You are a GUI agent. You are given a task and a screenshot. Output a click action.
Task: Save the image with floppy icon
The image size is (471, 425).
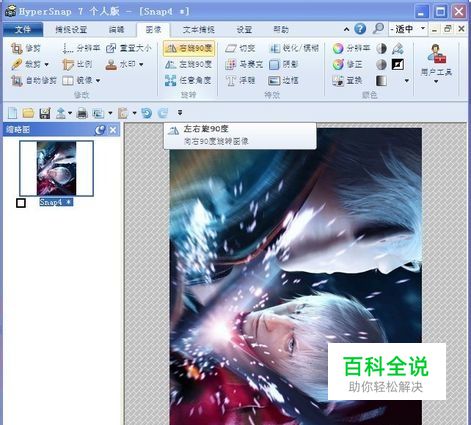pos(45,113)
